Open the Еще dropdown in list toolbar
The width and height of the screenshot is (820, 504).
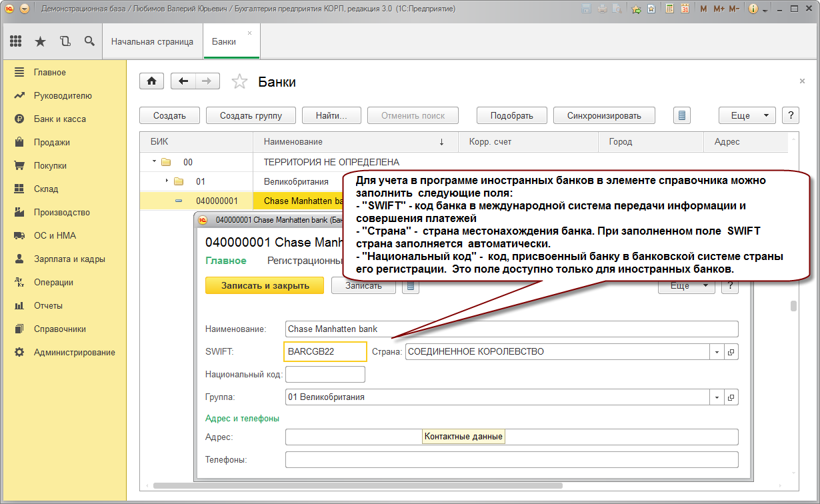click(747, 115)
